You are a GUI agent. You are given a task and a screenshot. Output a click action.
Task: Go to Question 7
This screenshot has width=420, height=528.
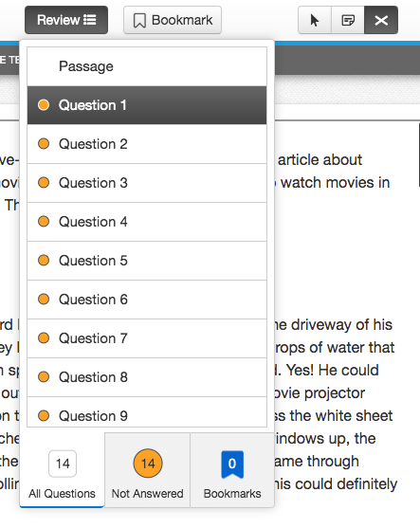(147, 338)
